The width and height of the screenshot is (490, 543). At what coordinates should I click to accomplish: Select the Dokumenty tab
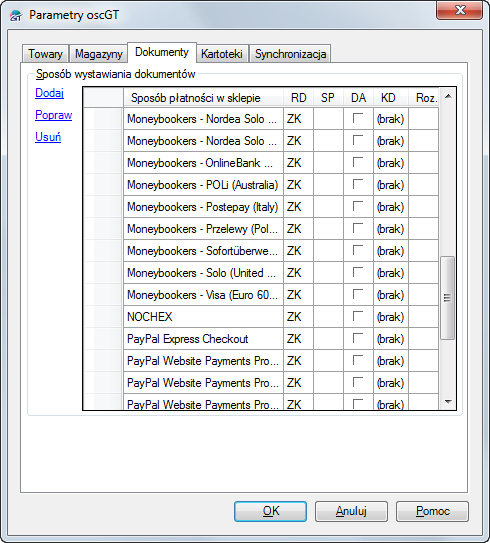162,52
